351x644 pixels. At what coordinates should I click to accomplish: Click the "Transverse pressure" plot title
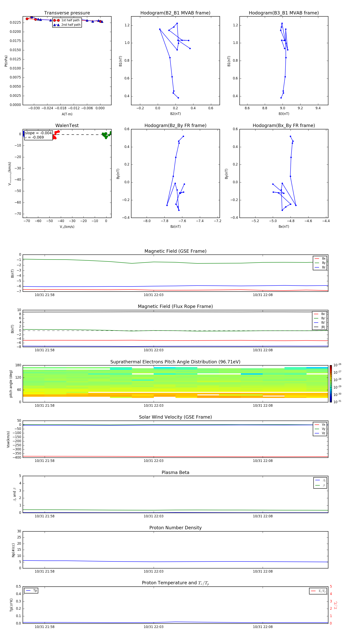pyautogui.click(x=67, y=13)
